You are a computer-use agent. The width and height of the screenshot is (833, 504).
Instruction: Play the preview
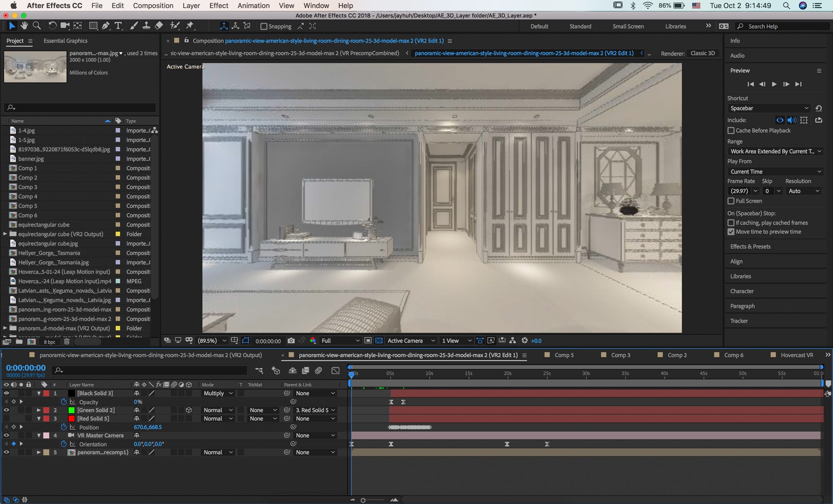pos(774,84)
